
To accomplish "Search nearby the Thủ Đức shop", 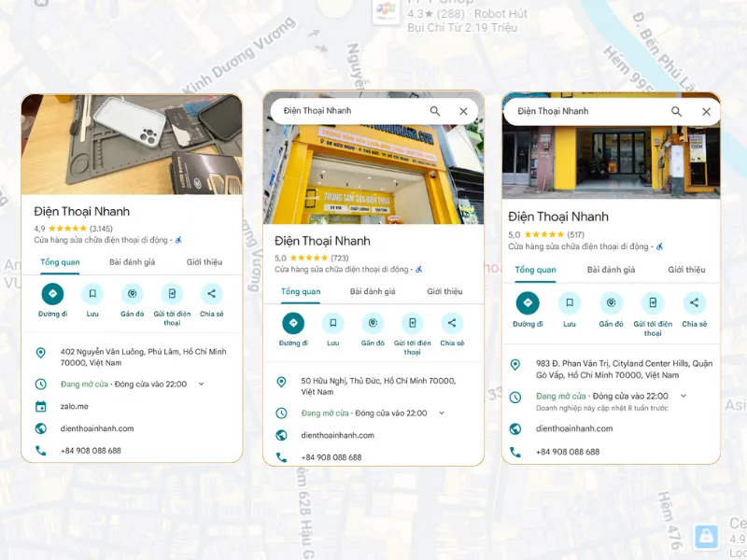I will point(373,323).
